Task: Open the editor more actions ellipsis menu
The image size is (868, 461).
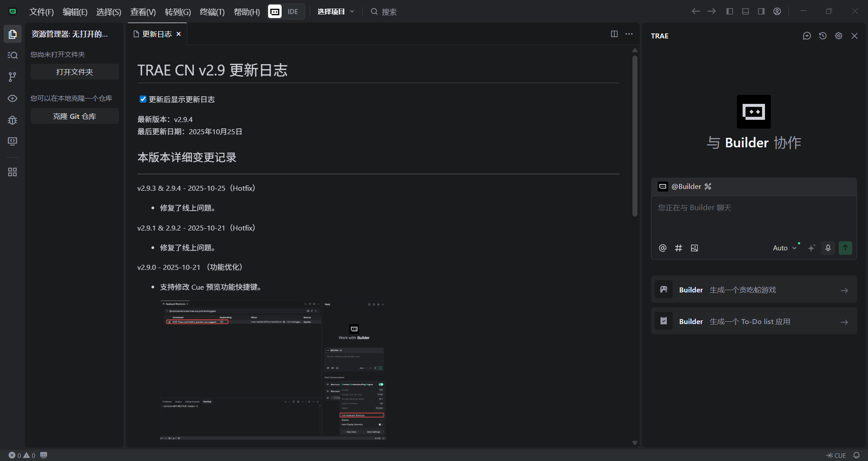Action: 629,34
